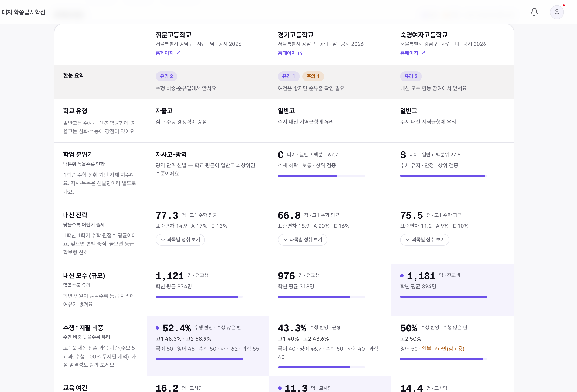Click the 11.3 명 교사당 value
Screen dimensions: 577x392
tap(296, 388)
